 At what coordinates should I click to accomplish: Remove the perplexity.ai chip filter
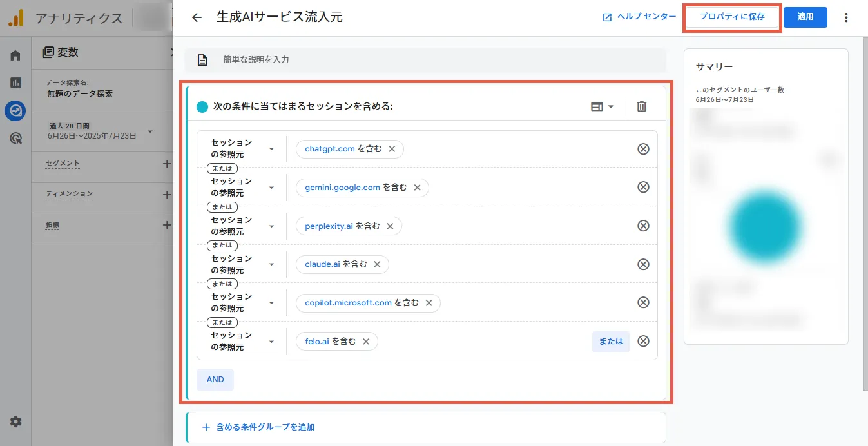pos(390,226)
